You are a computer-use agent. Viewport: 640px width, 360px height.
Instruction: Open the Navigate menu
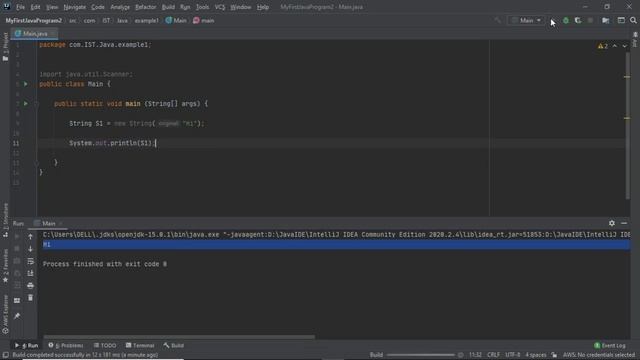click(75, 7)
